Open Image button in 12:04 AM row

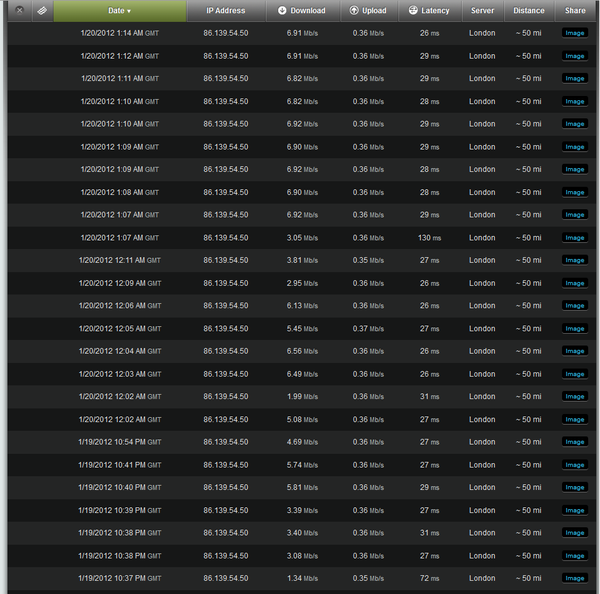pos(575,351)
